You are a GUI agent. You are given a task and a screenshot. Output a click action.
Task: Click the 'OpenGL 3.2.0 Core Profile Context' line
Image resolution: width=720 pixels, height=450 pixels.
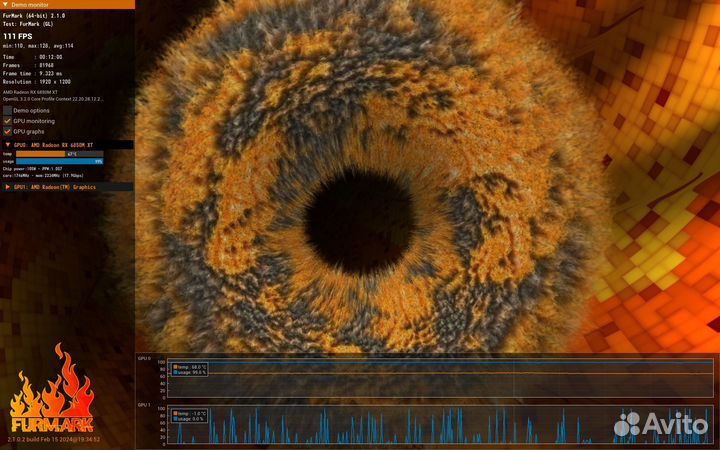click(53, 99)
